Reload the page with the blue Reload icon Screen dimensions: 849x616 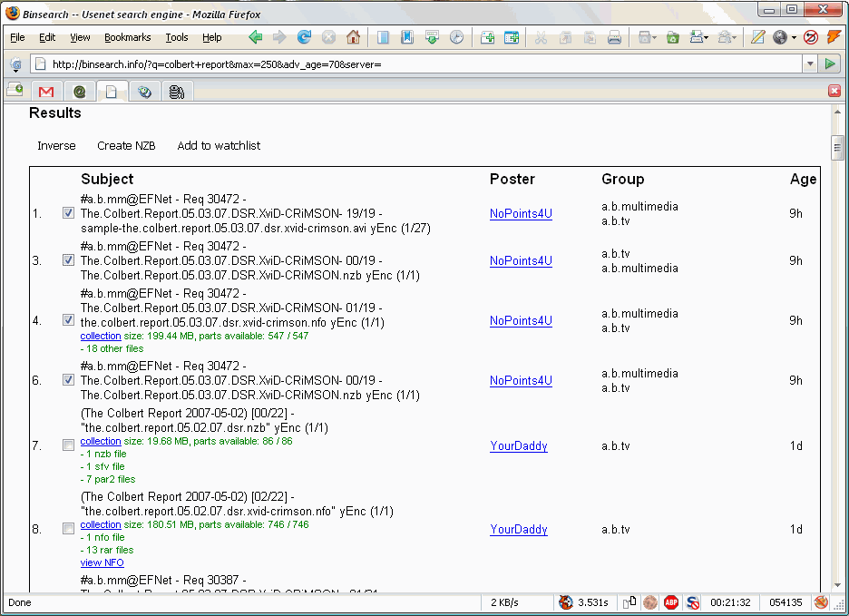click(x=304, y=37)
